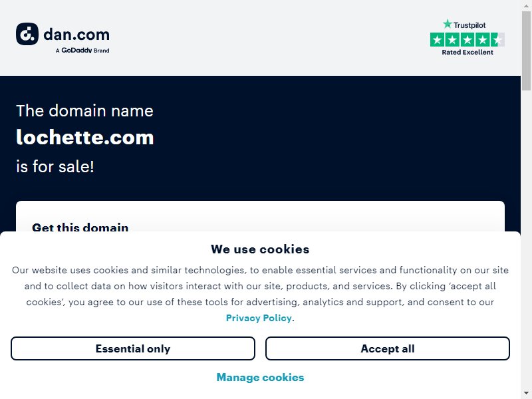Click the fourth green Trustpilot star
The width and height of the screenshot is (532, 399).
[x=482, y=40]
